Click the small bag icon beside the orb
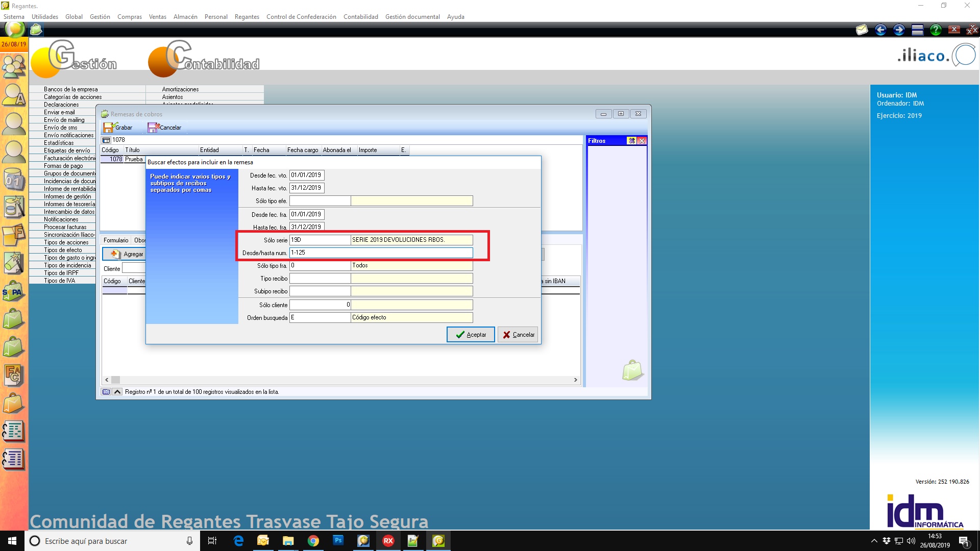The height and width of the screenshot is (551, 980). click(x=36, y=30)
